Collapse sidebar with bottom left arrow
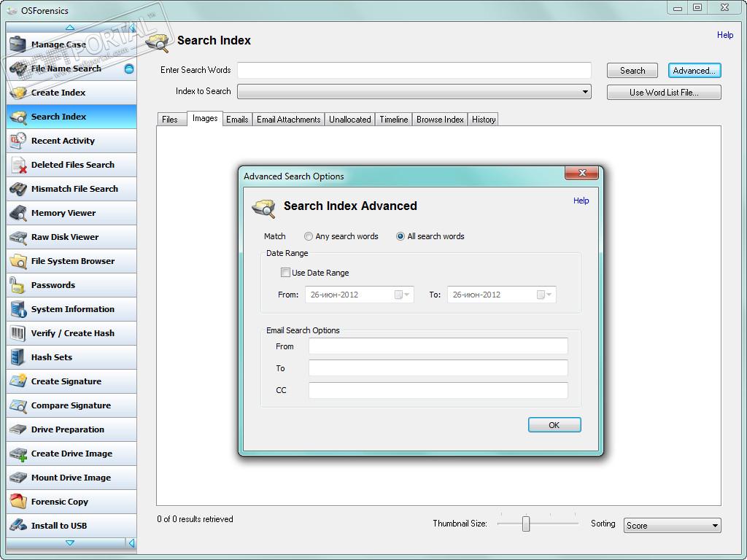Image resolution: width=747 pixels, height=560 pixels. coord(131,542)
